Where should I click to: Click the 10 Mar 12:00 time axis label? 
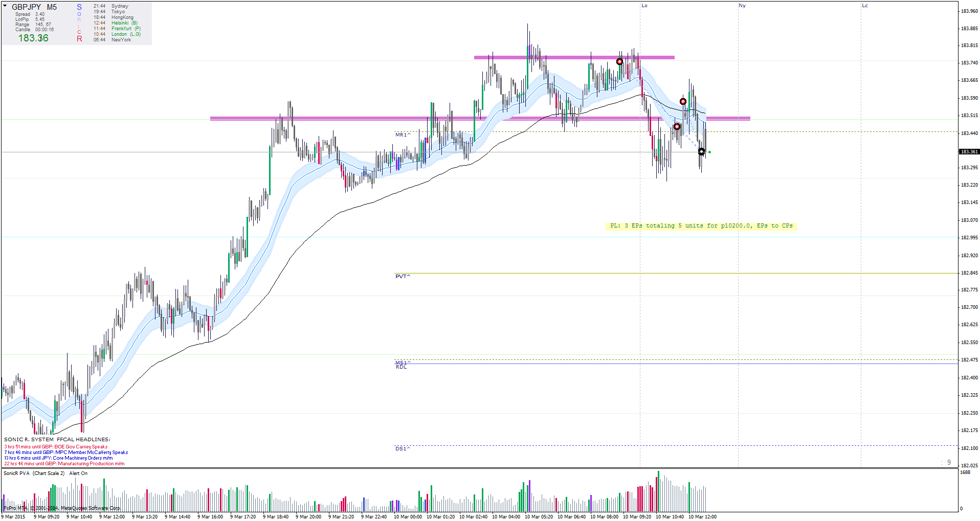702,517
